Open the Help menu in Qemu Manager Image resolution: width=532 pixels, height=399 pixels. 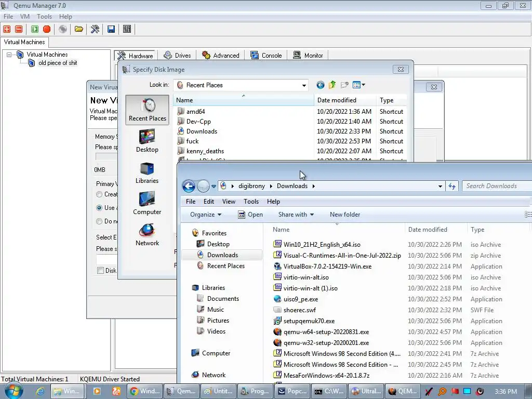coord(65,17)
